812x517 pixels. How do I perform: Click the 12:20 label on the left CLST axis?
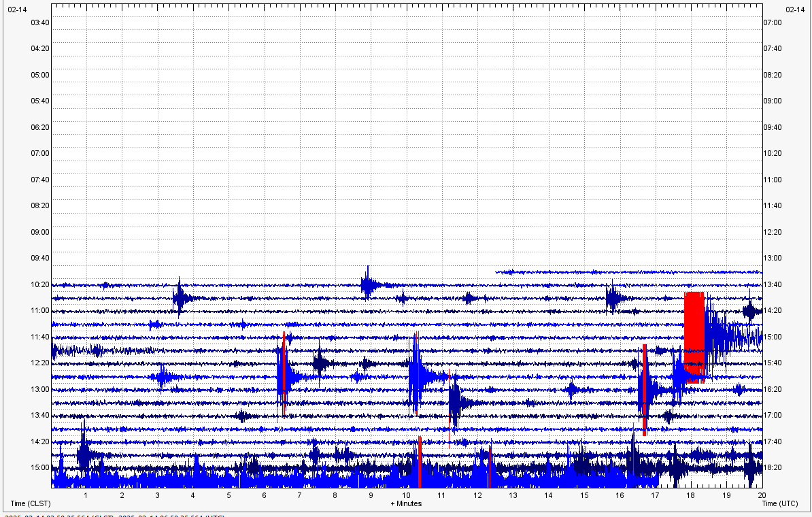[x=39, y=363]
